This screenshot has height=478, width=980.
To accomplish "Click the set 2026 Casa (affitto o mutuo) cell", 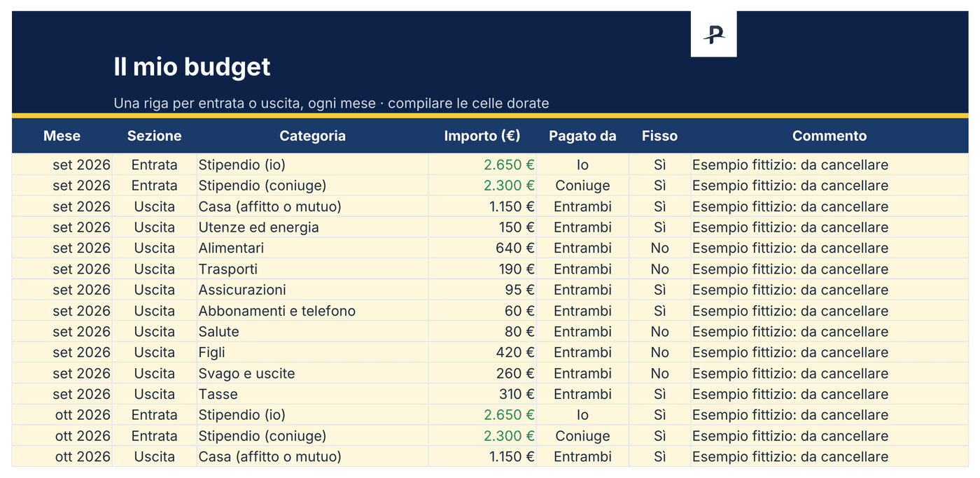I will pos(312,206).
